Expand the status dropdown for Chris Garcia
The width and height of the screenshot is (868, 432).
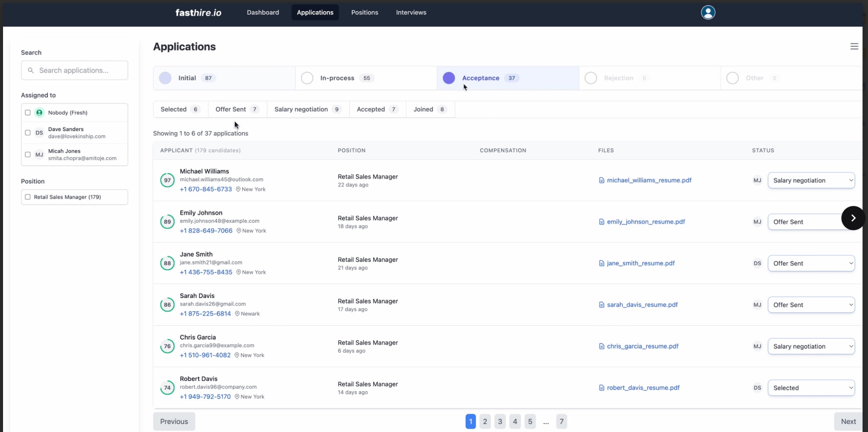pos(810,346)
